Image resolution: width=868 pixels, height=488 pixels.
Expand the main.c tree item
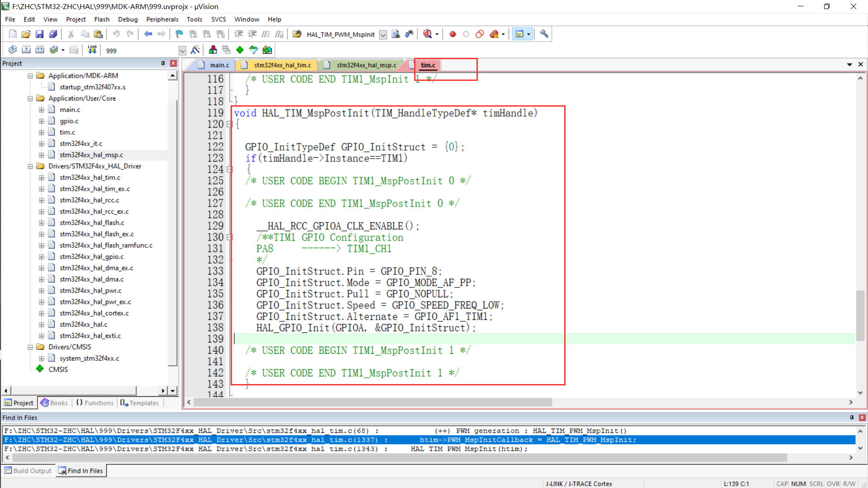coord(41,109)
